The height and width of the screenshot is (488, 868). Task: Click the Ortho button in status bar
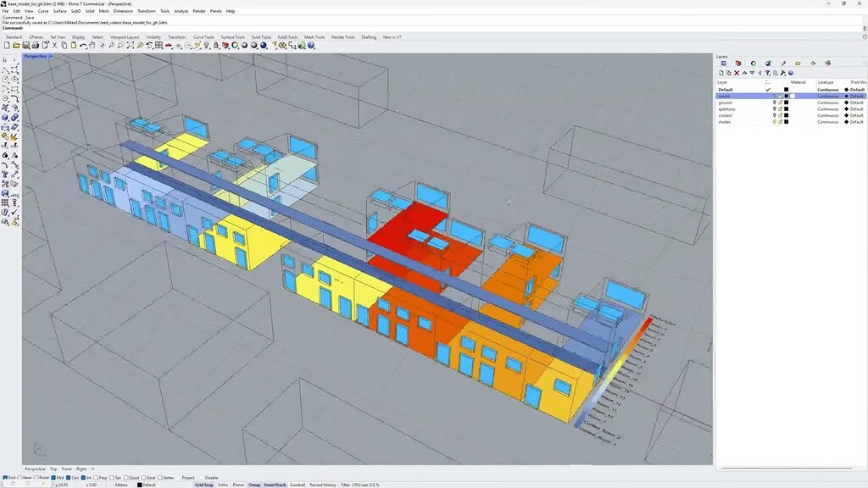pyautogui.click(x=223, y=485)
